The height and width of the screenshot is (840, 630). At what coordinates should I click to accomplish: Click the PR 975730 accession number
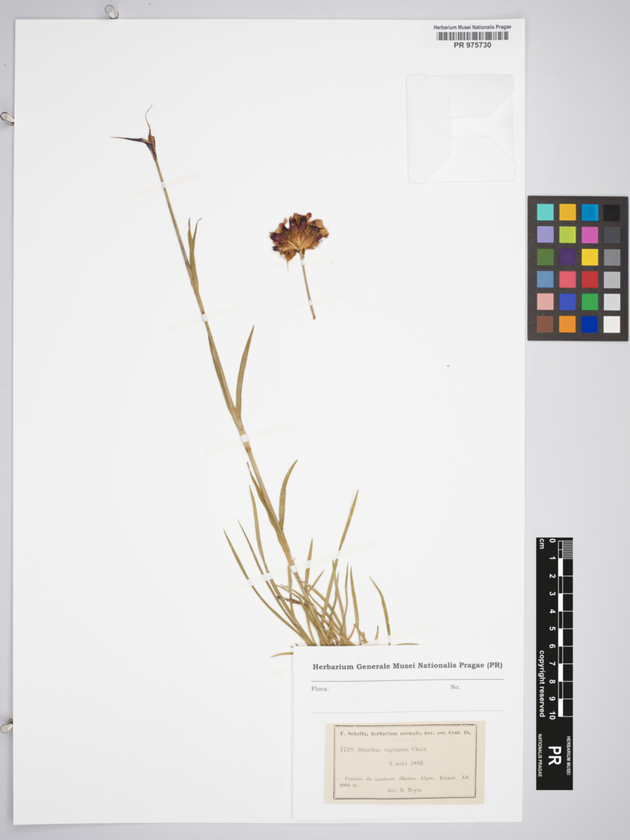(x=472, y=45)
